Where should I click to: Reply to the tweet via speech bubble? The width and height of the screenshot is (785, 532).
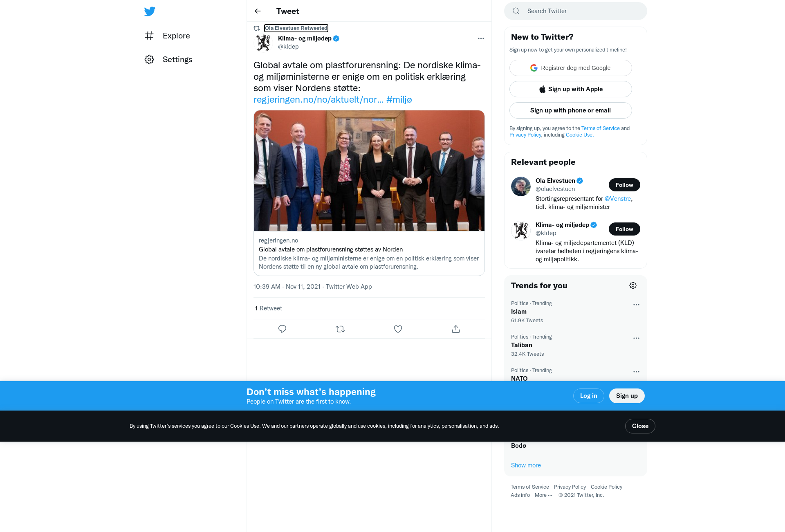[282, 329]
